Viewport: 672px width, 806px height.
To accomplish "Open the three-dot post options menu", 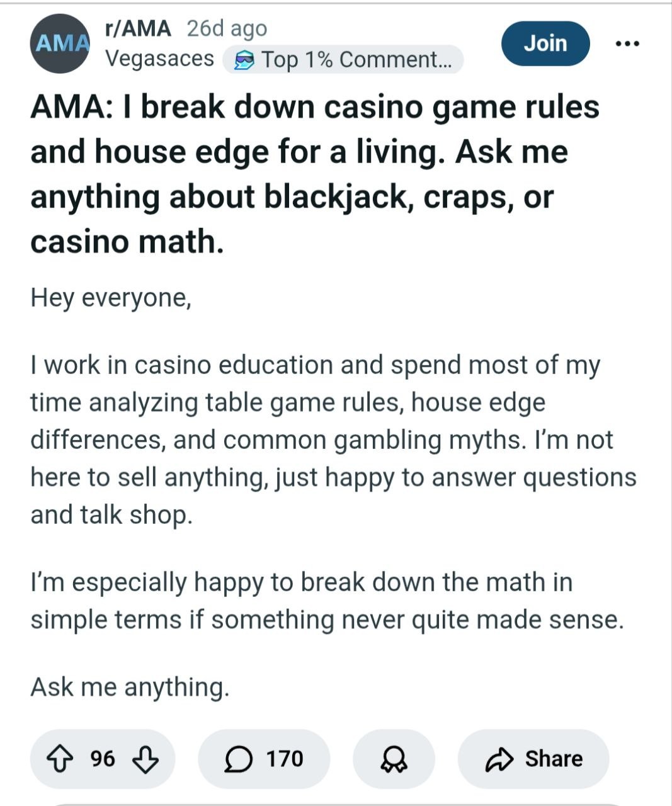I will [x=627, y=43].
